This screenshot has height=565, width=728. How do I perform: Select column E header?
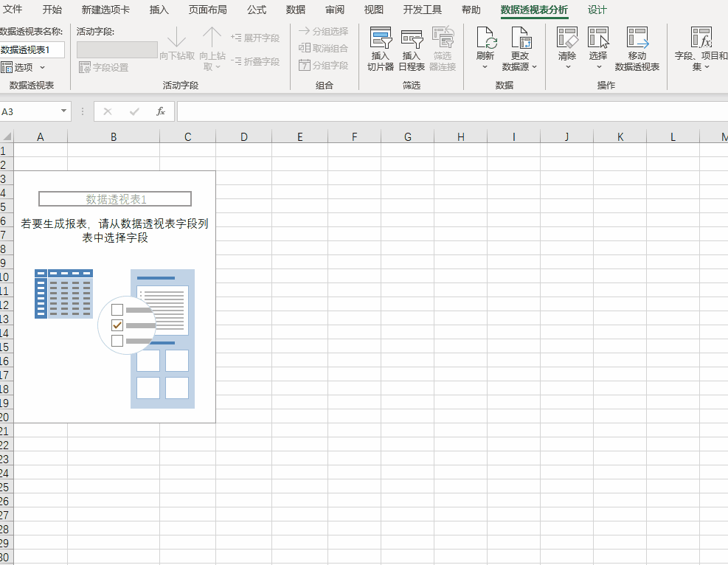300,137
